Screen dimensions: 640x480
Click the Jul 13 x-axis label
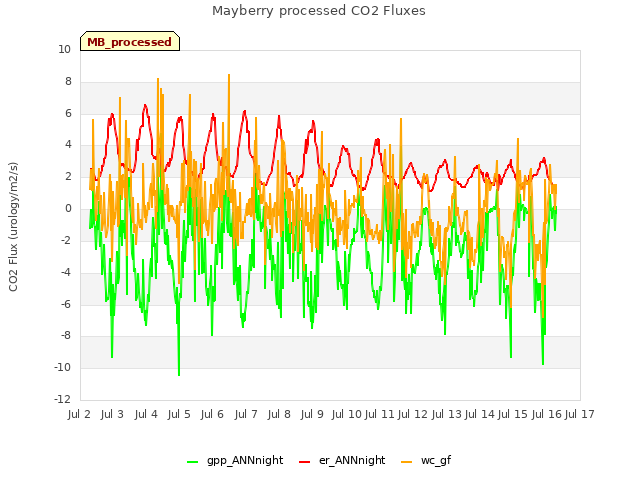click(x=446, y=414)
